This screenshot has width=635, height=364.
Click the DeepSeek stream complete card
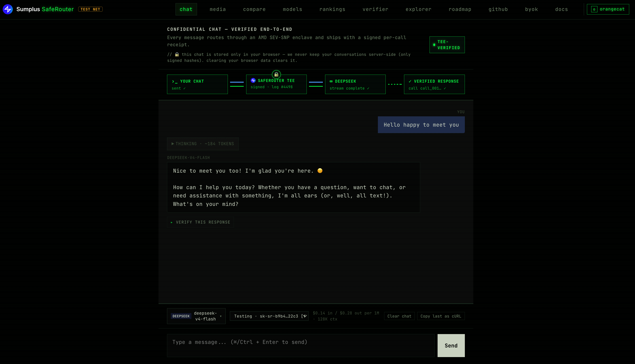tap(355, 84)
